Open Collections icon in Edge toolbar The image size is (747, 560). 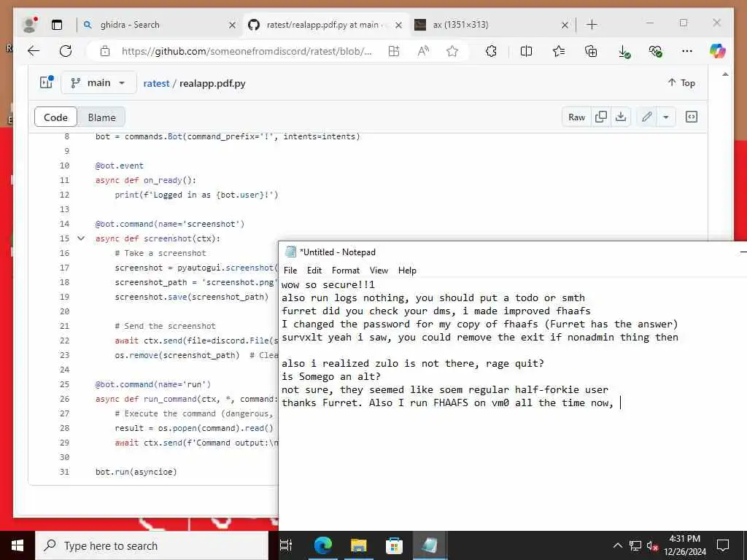[x=591, y=51]
